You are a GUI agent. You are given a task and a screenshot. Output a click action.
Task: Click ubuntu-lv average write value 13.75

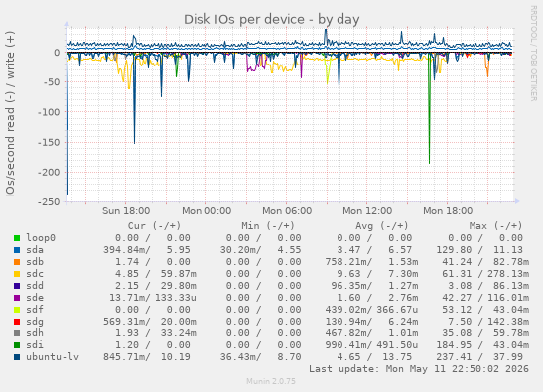[397, 357]
